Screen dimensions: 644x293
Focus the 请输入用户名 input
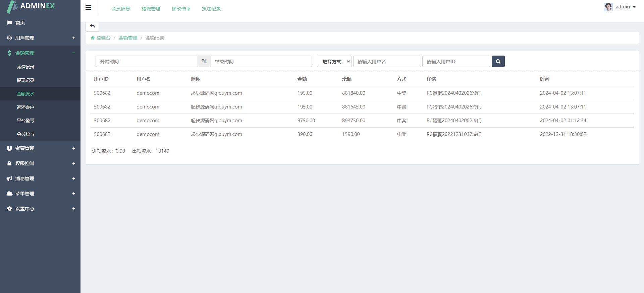click(x=387, y=61)
